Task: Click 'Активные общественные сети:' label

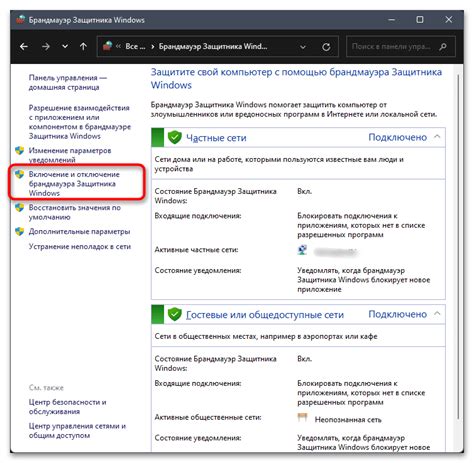Action: [x=208, y=417]
